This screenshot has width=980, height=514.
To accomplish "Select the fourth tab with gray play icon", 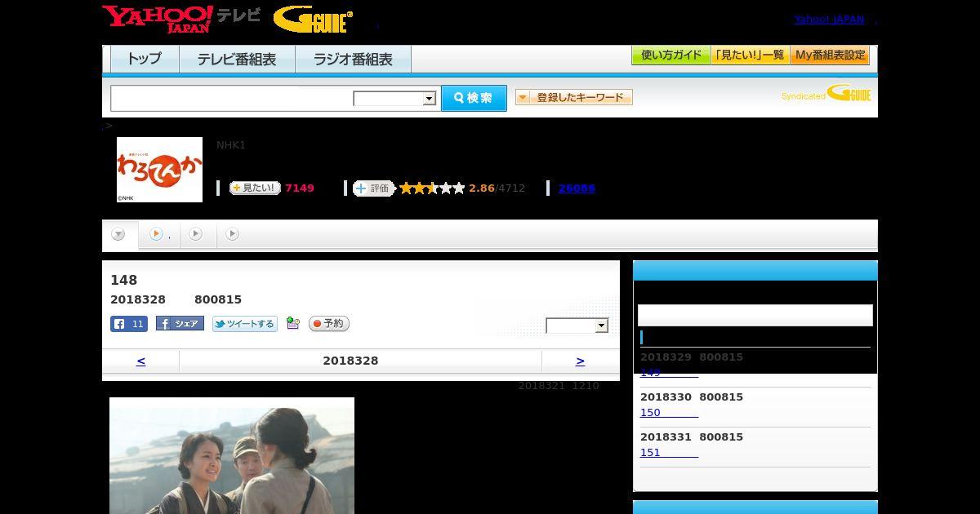I will 233,234.
